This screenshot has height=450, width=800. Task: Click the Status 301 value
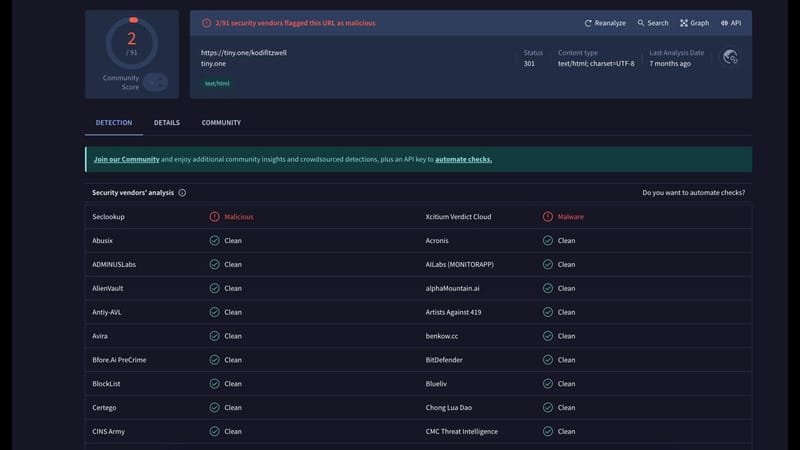[x=529, y=63]
